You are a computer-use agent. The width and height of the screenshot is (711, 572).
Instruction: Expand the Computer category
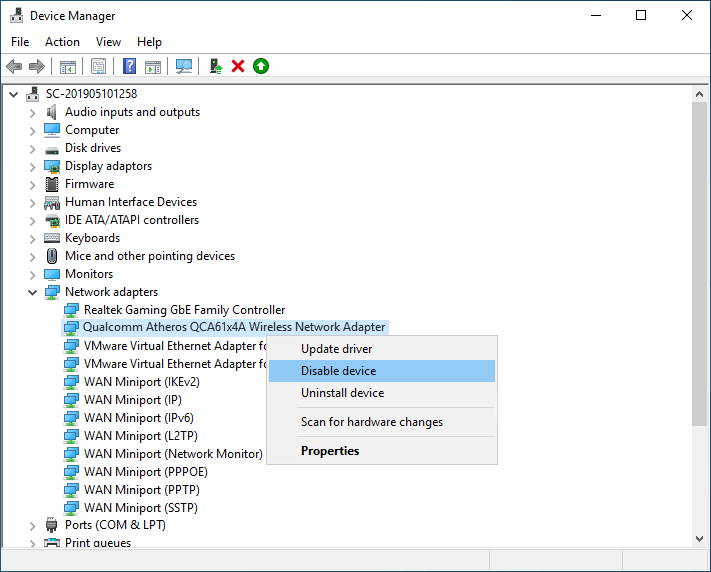tap(33, 131)
